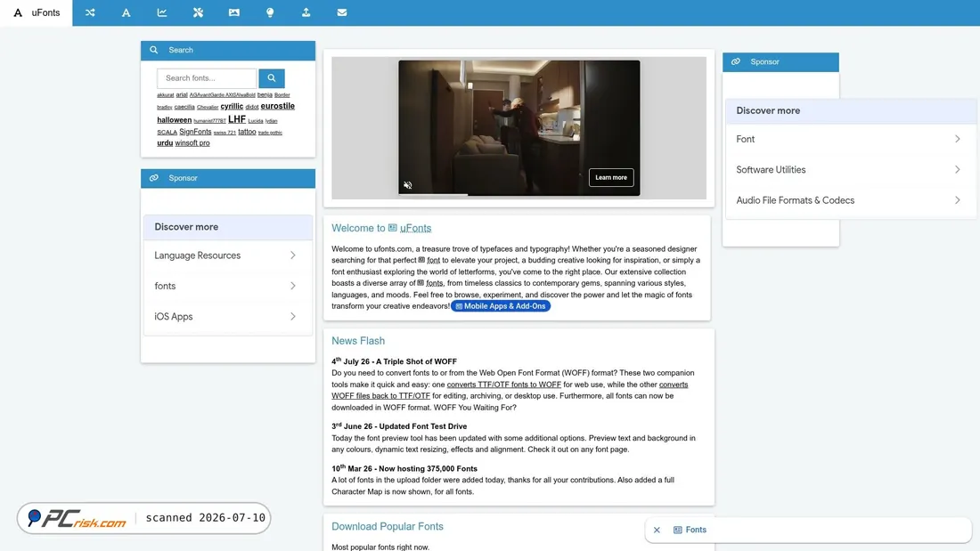Open the lydian tag link
The width and height of the screenshot is (980, 551).
coord(271,121)
